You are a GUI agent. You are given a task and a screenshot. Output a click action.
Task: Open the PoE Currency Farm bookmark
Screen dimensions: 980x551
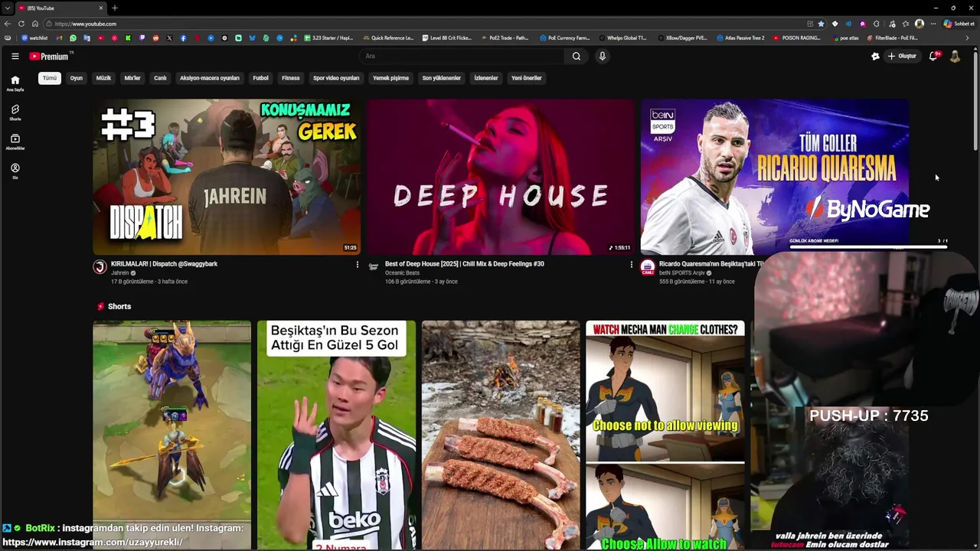(564, 37)
